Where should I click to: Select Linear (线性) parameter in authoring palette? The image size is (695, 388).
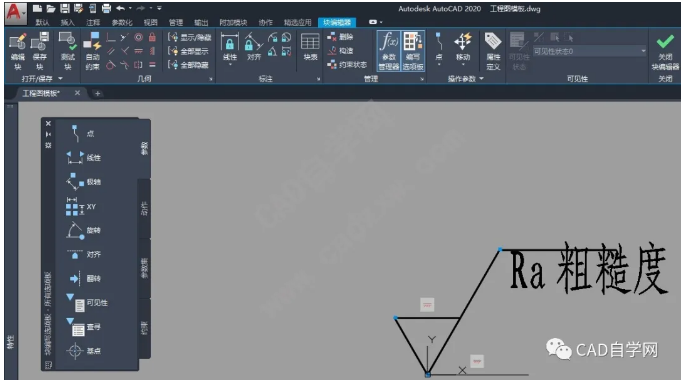[x=84, y=157]
